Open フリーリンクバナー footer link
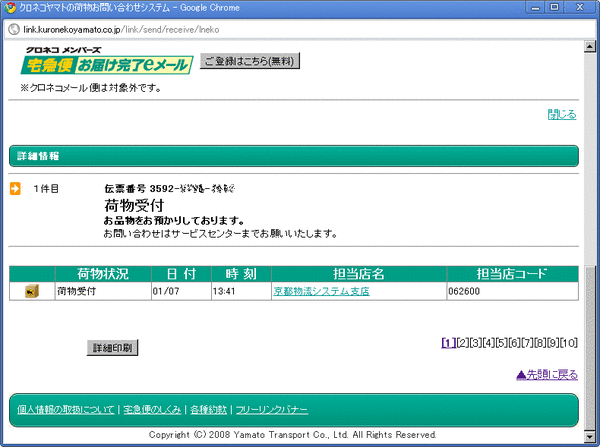The height and width of the screenshot is (447, 600). tap(272, 410)
